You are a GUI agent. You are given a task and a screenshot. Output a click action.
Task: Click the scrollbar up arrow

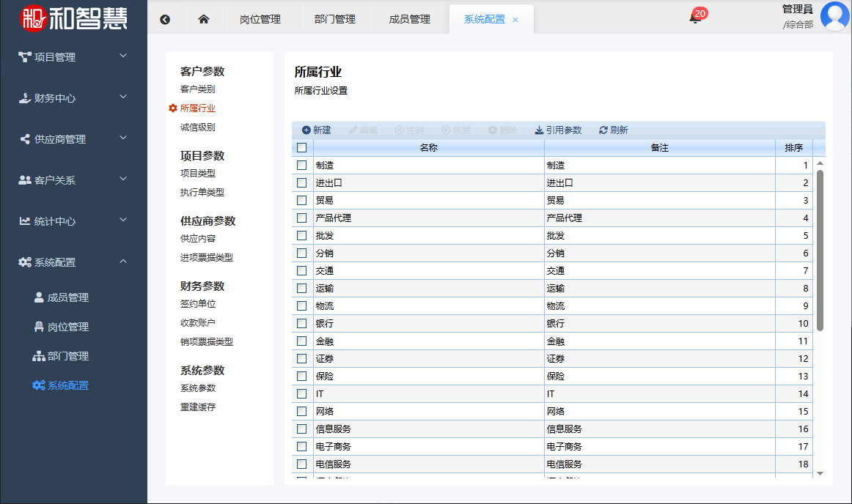(820, 163)
